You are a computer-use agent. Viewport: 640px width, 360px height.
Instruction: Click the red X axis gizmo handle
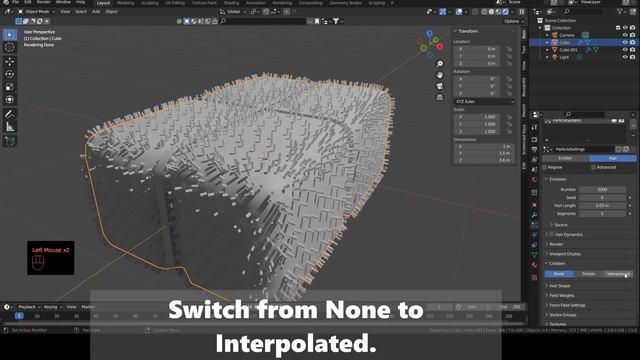pyautogui.click(x=440, y=47)
